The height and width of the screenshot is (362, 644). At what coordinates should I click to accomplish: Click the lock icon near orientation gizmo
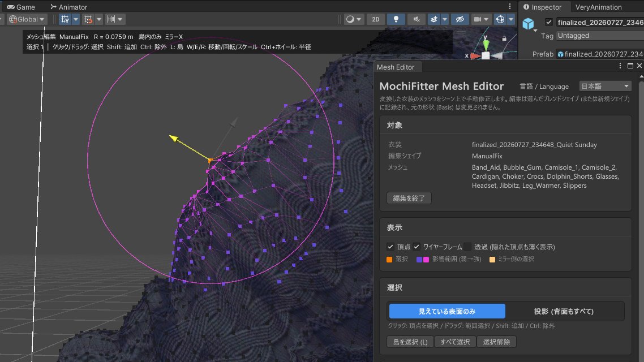pos(504,38)
